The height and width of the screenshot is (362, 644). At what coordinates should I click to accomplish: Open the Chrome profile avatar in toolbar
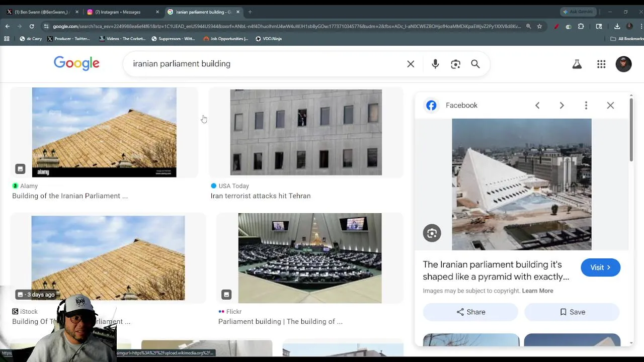pyautogui.click(x=629, y=26)
